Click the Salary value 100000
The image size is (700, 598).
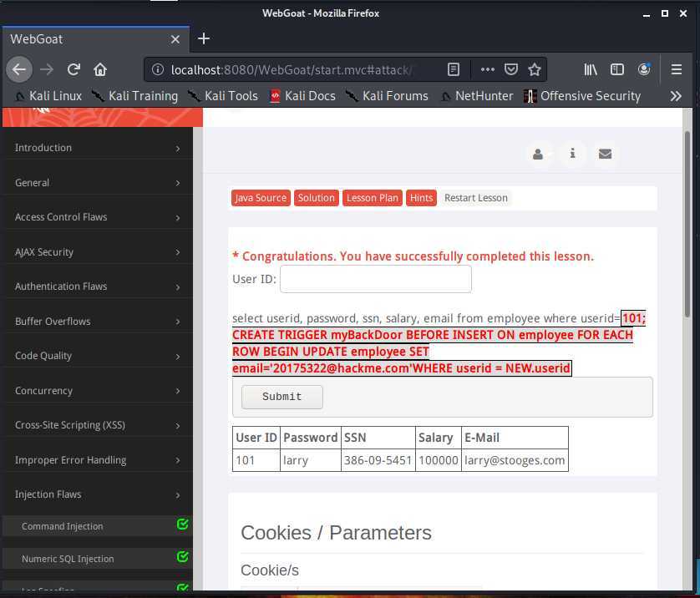pyautogui.click(x=439, y=460)
